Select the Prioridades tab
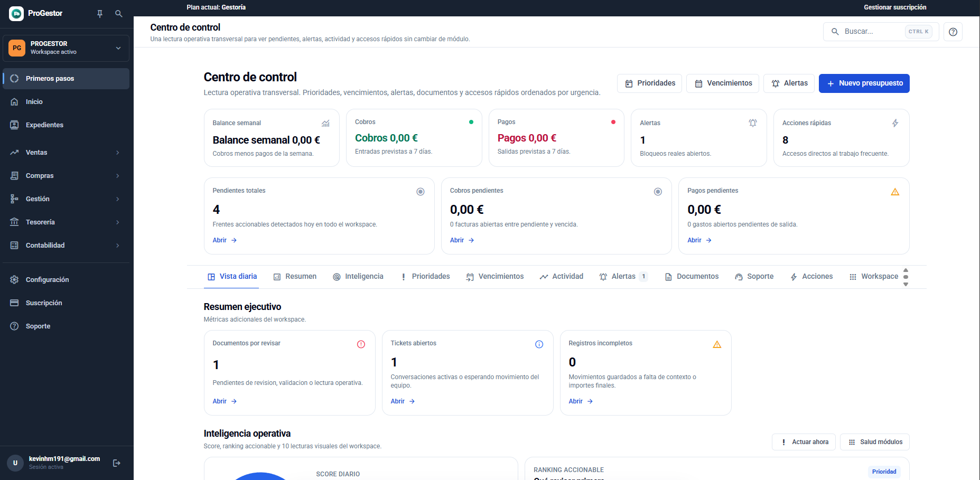Screen dimensions: 980x480 pyautogui.click(x=425, y=277)
